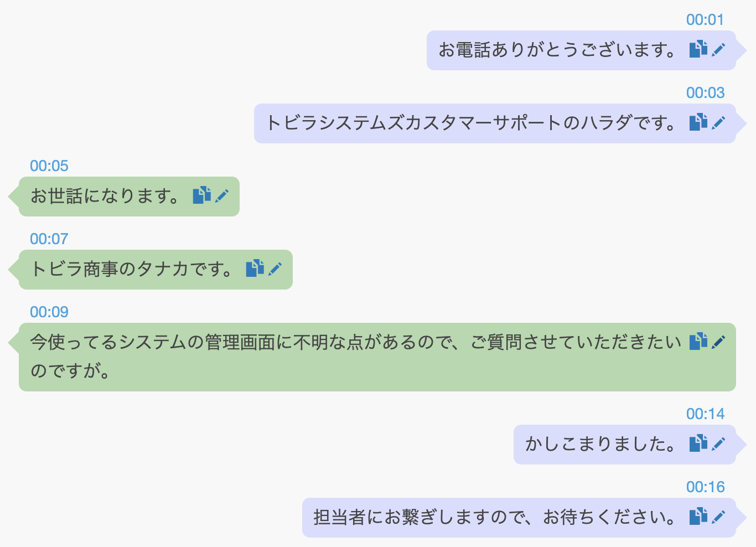Image resolution: width=756 pixels, height=547 pixels.
Task: Jump to the 00:16 timestamp
Action: click(706, 487)
